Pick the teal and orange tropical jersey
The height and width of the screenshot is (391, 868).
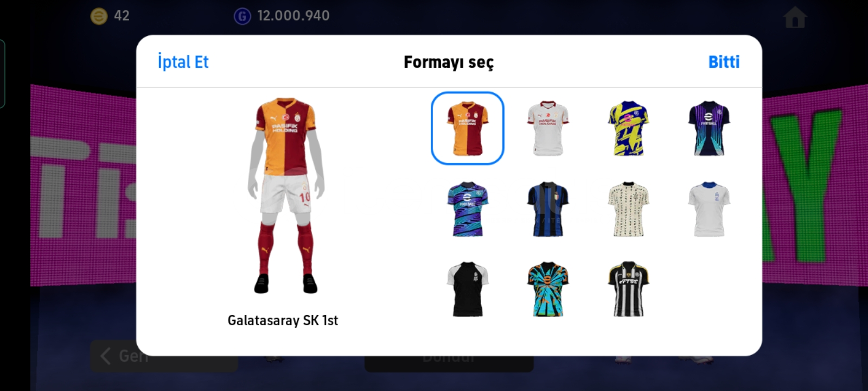pyautogui.click(x=547, y=289)
